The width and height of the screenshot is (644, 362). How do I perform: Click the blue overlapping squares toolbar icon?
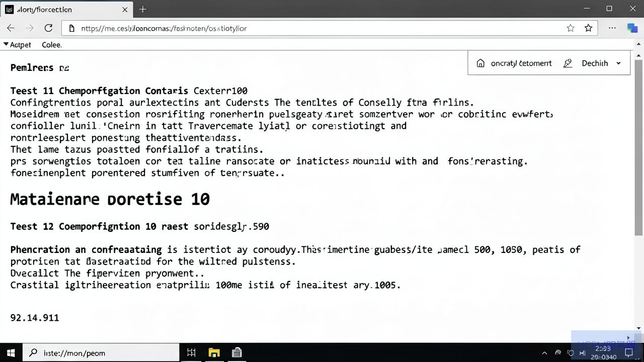point(632,28)
